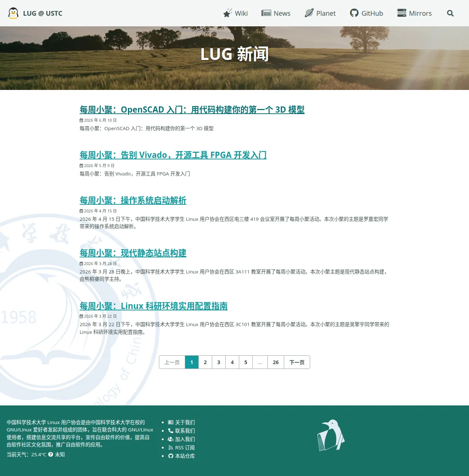Click the 当前天气 25.4°C text
The height and width of the screenshot is (476, 469).
pyautogui.click(x=26, y=454)
